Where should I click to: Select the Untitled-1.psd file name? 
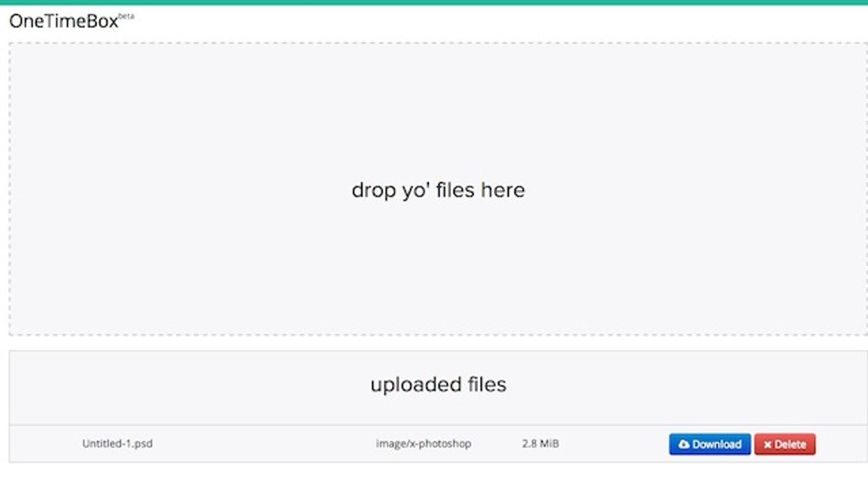(117, 444)
